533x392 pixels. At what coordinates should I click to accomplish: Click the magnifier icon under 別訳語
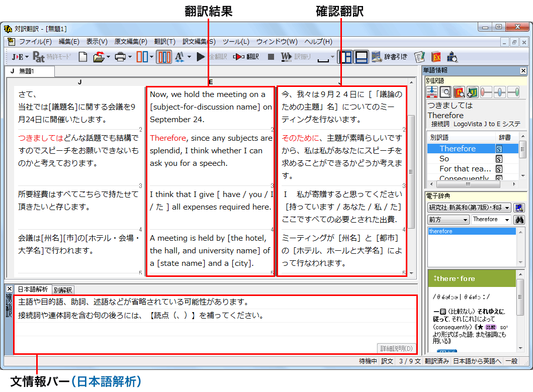click(x=445, y=92)
